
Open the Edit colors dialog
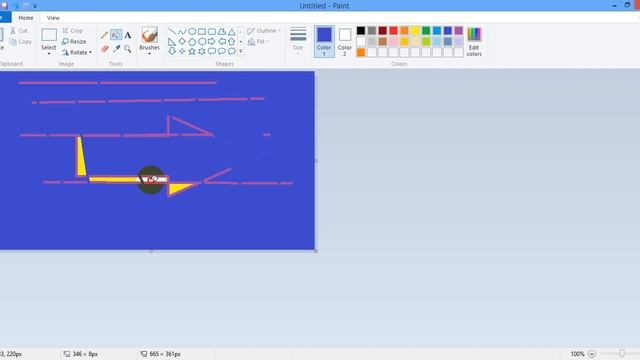tap(474, 41)
